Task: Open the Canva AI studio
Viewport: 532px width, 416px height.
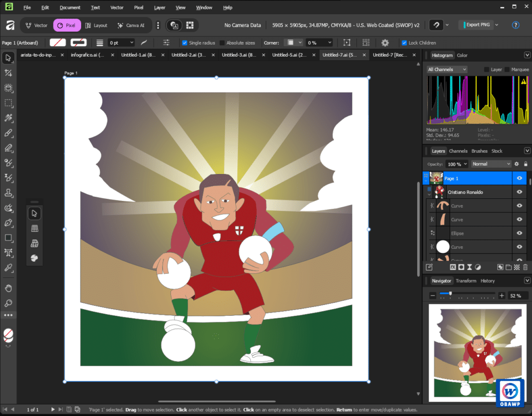Action: (x=131, y=25)
